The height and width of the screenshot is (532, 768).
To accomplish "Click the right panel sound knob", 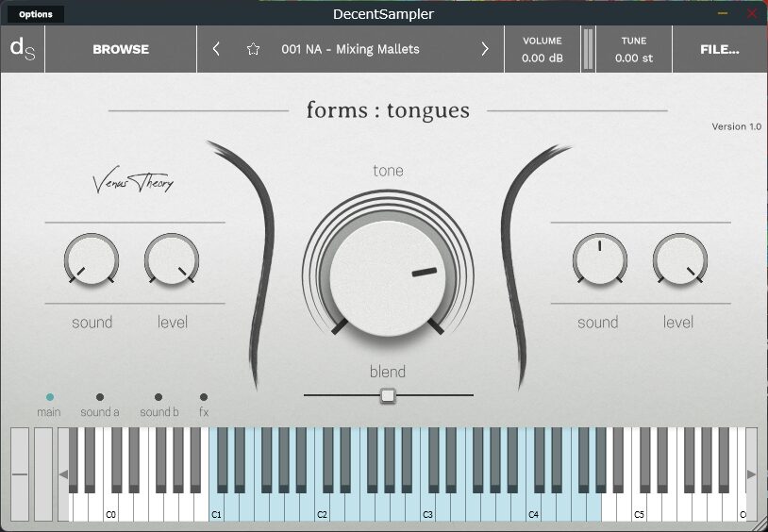I will coord(599,259).
